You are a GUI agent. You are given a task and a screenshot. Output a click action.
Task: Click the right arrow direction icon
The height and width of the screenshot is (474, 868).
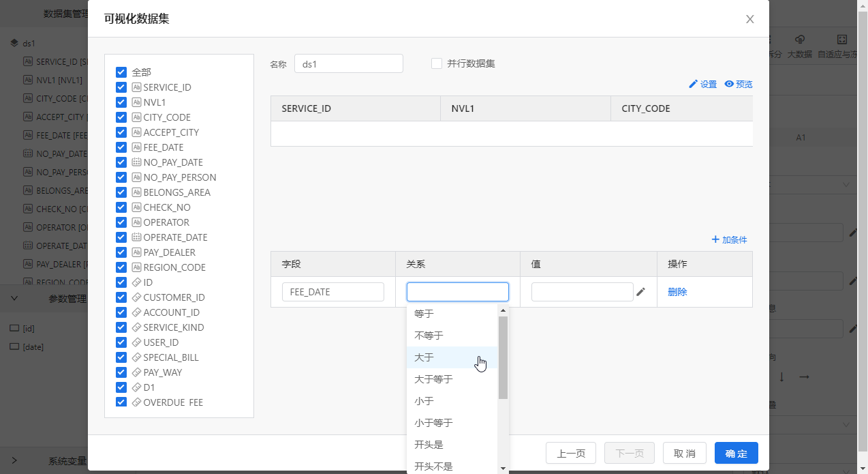click(804, 376)
